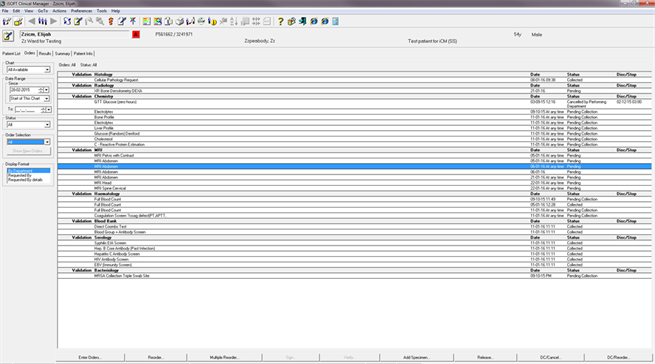Select the By Department display format
655x364 pixels.
click(x=28, y=171)
